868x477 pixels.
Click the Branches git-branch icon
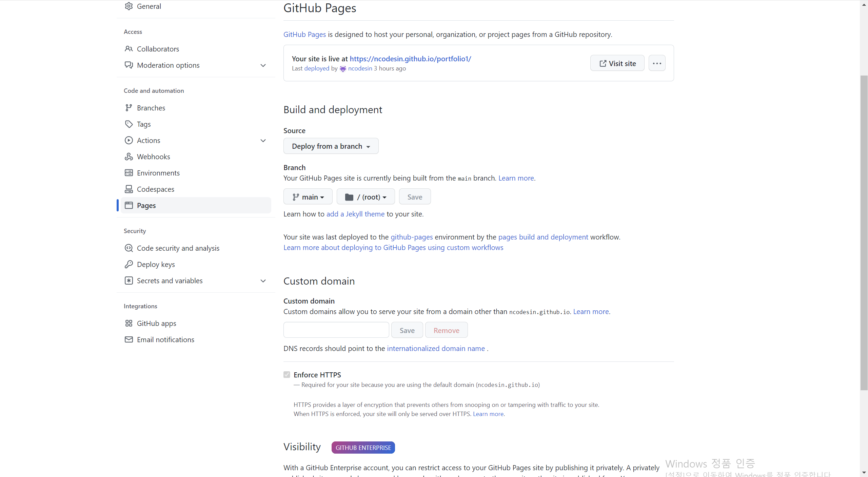click(x=129, y=108)
